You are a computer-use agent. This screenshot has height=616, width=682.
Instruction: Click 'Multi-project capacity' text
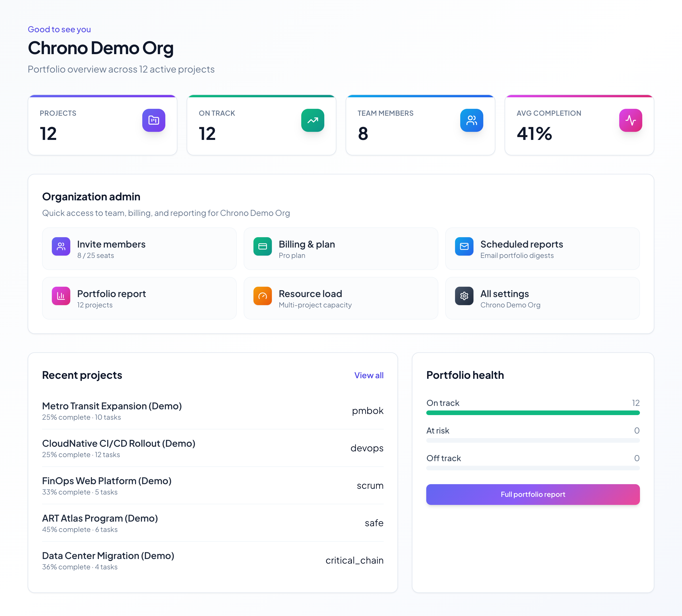(315, 305)
